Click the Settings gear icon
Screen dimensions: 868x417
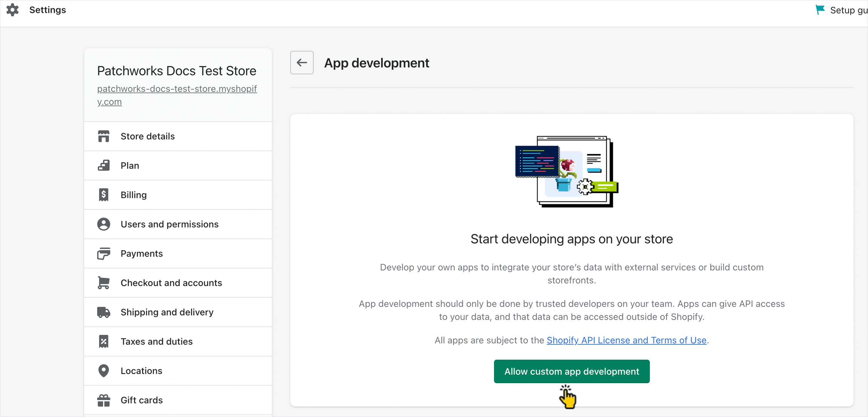click(x=12, y=10)
